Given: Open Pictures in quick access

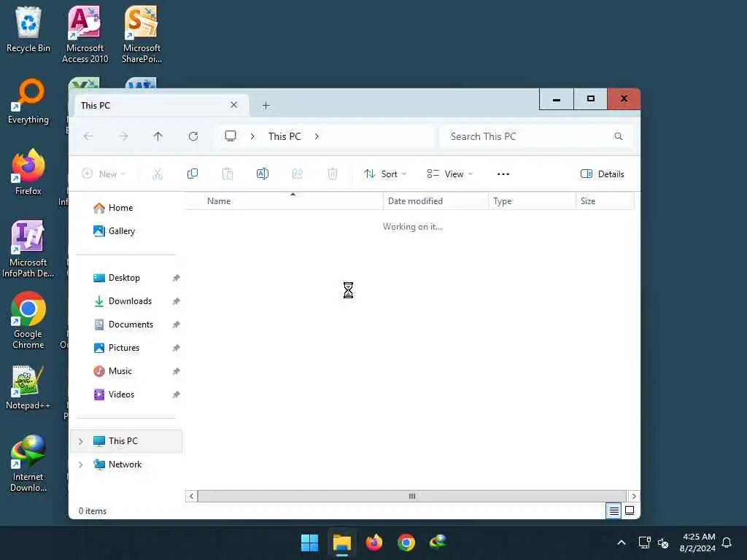Looking at the screenshot, I should coord(116,348).
